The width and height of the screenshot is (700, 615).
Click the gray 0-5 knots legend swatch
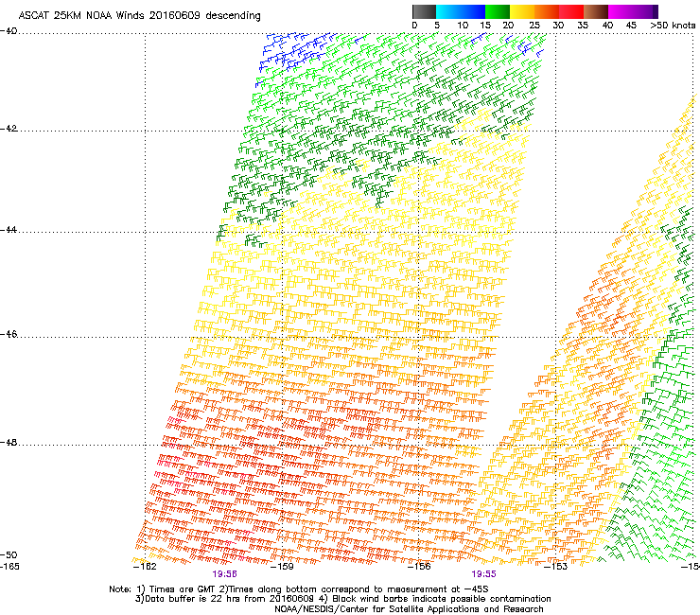[424, 11]
